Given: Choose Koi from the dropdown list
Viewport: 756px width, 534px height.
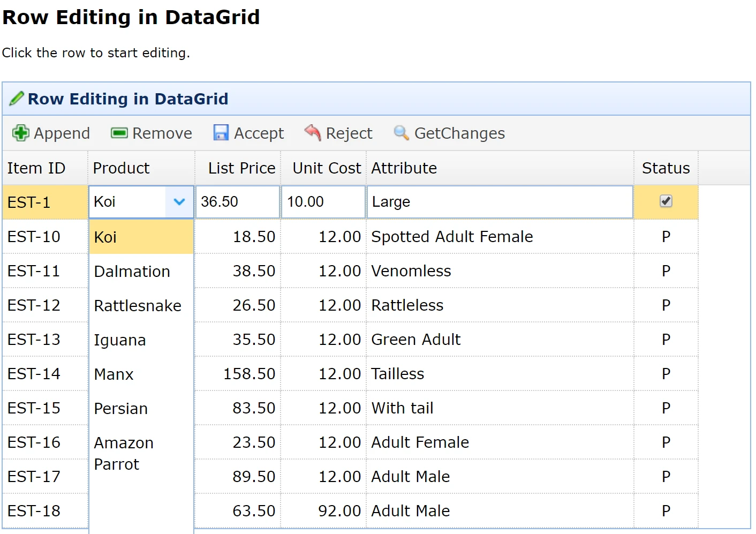Looking at the screenshot, I should click(x=141, y=237).
